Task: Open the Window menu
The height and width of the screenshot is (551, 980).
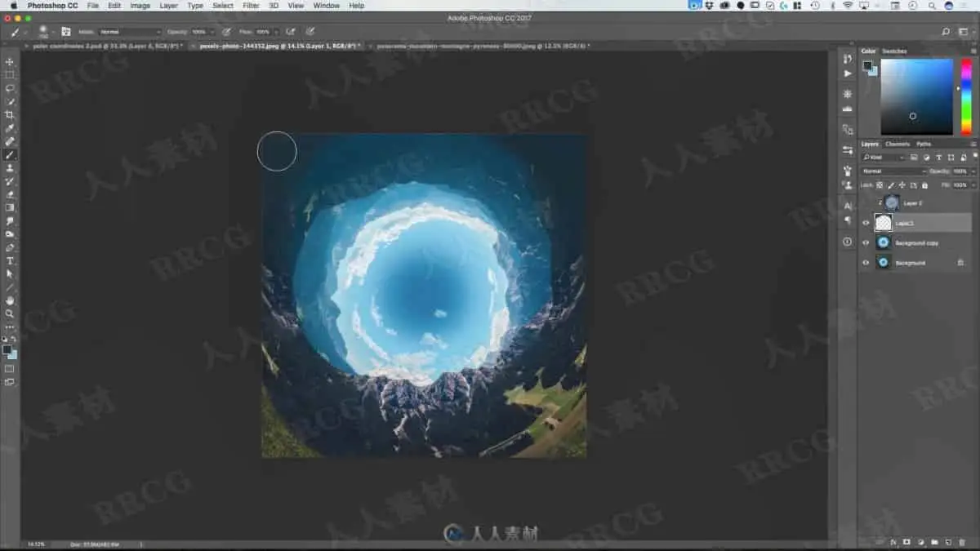Action: coord(327,6)
